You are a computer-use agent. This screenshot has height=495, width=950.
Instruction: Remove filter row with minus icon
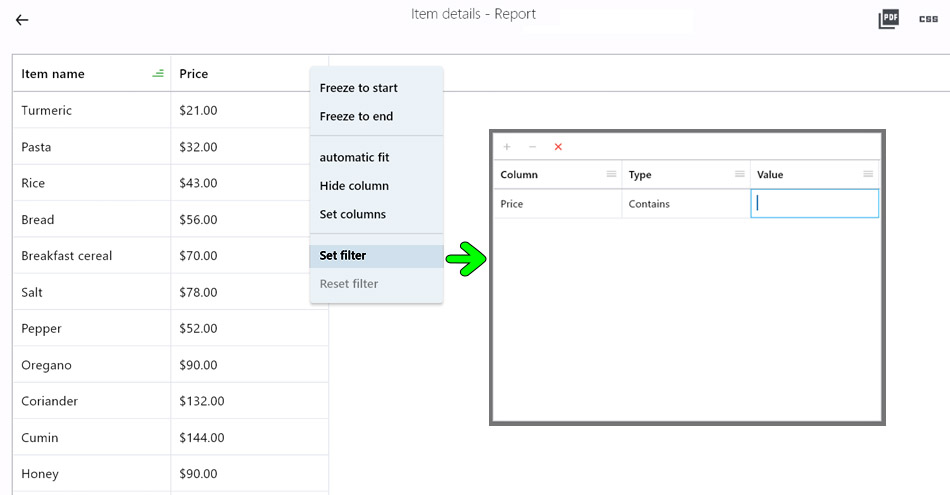[532, 147]
